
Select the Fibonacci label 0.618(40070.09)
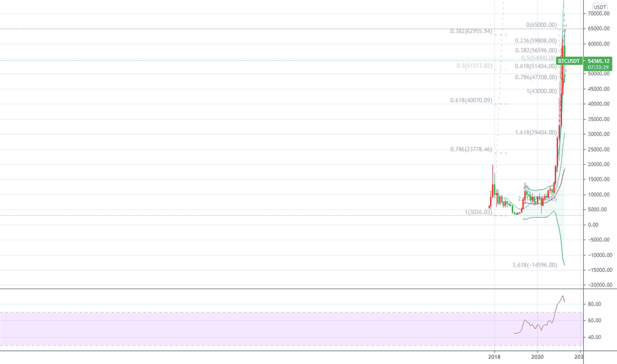[471, 101]
